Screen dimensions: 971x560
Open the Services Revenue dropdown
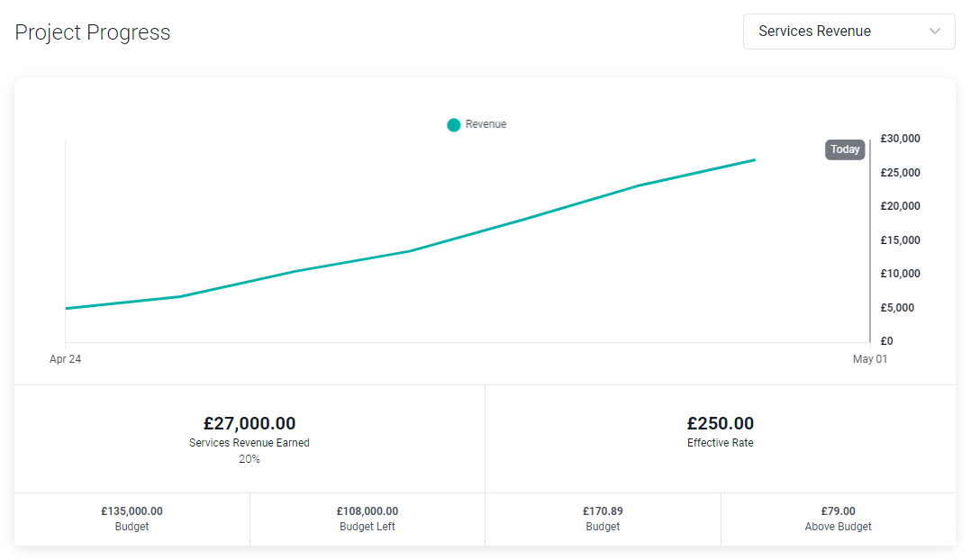pos(849,32)
